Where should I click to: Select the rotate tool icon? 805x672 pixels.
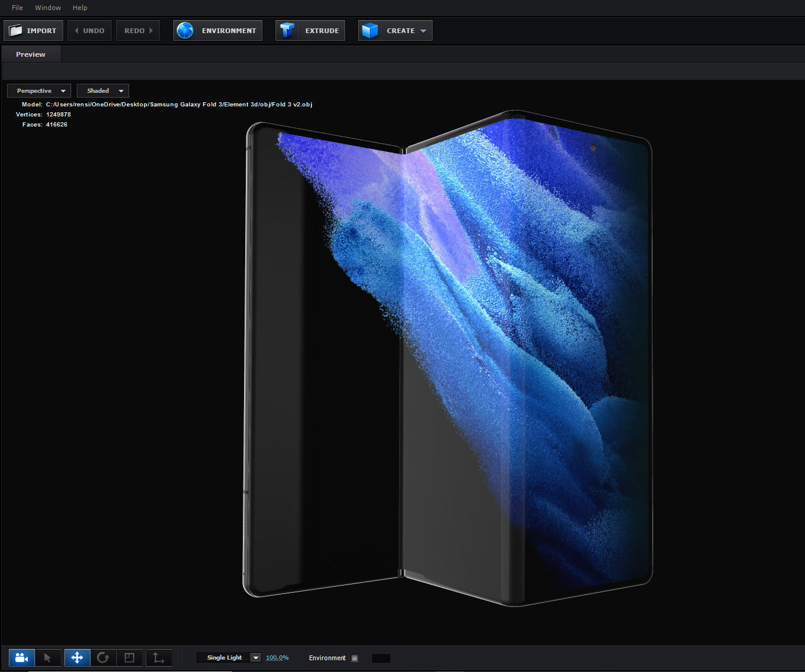tap(103, 658)
